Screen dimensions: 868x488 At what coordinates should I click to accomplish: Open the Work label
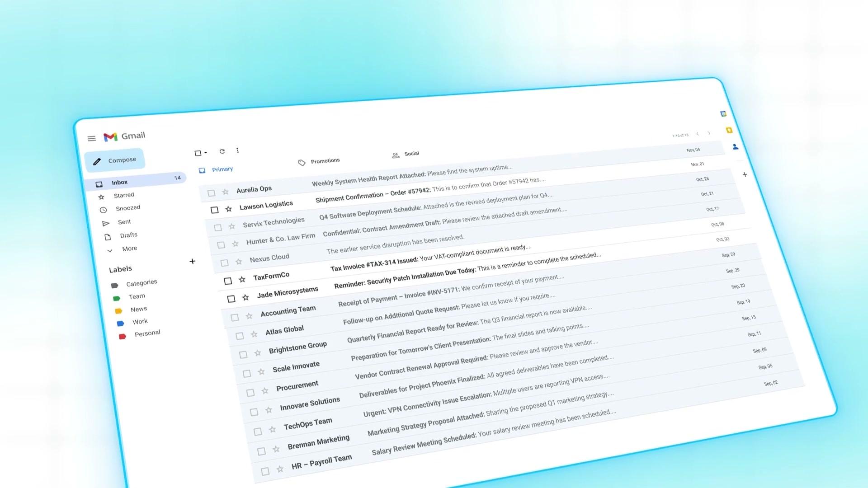[x=132, y=322]
